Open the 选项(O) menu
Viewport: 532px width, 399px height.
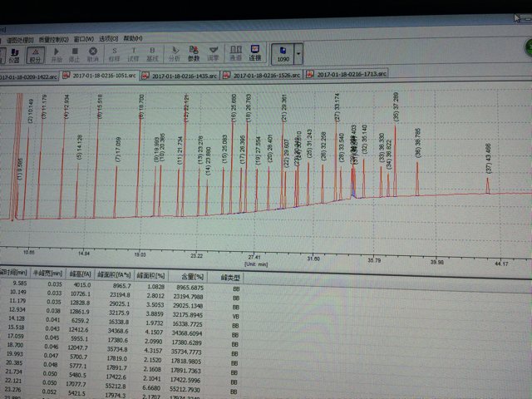(109, 39)
